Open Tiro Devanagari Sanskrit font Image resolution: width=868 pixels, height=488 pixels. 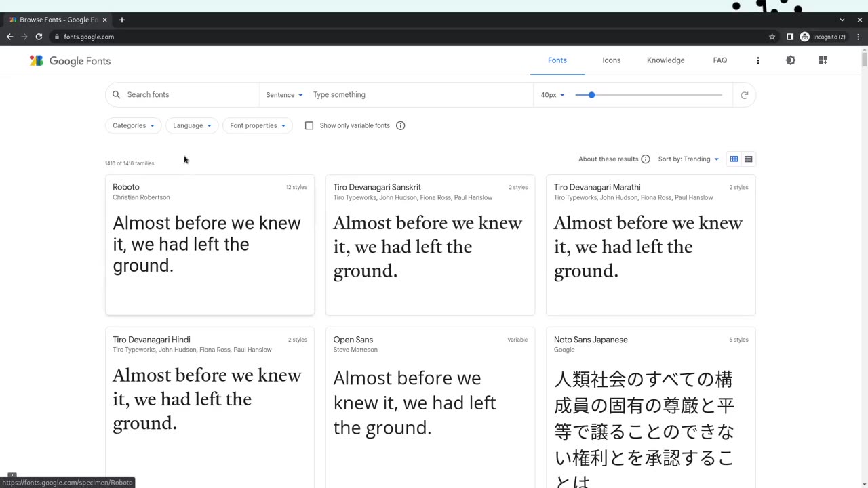point(430,245)
